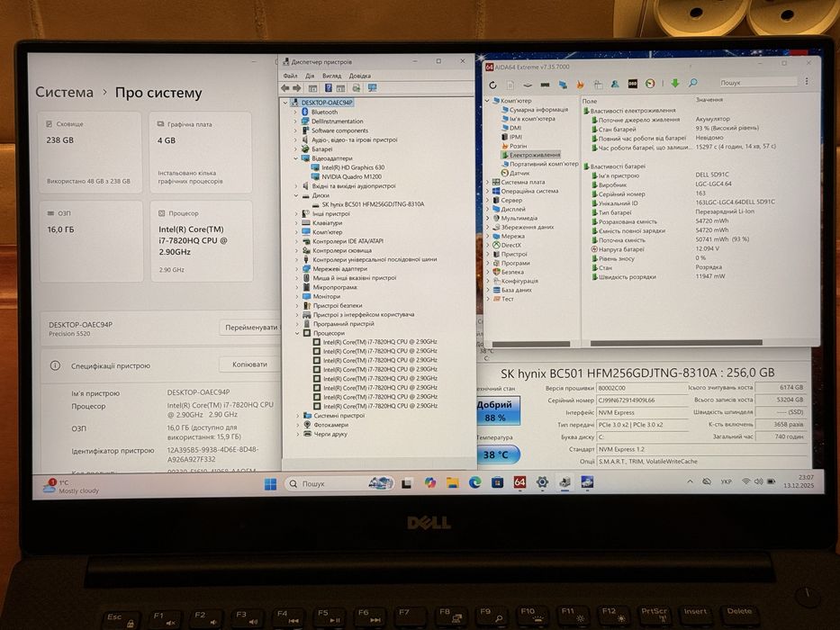Click the УКР language indicator in tray
Image resolution: width=840 pixels, height=630 pixels.
coord(726,481)
